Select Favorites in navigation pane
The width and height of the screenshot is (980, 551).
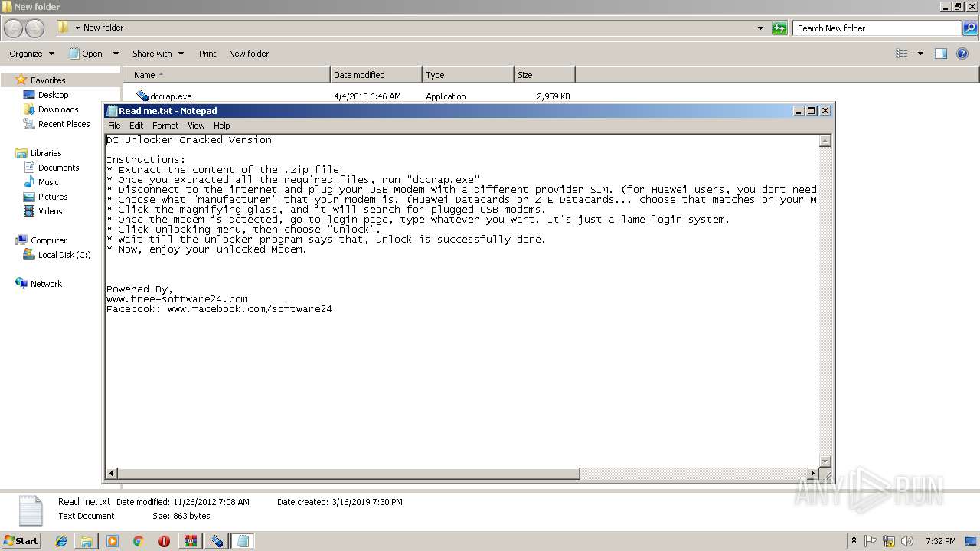[x=47, y=80]
